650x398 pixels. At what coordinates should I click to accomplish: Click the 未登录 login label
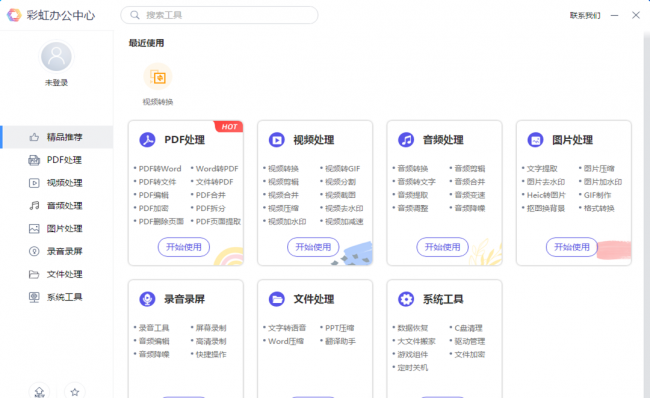click(x=56, y=83)
